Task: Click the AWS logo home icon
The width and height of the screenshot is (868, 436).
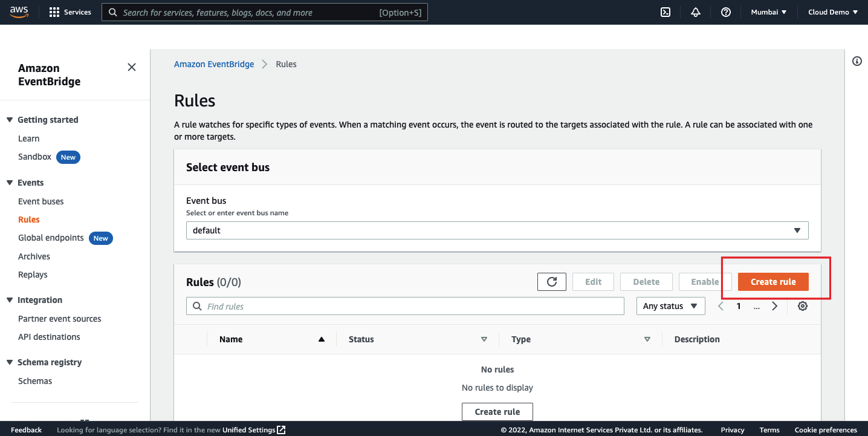Action: (21, 12)
